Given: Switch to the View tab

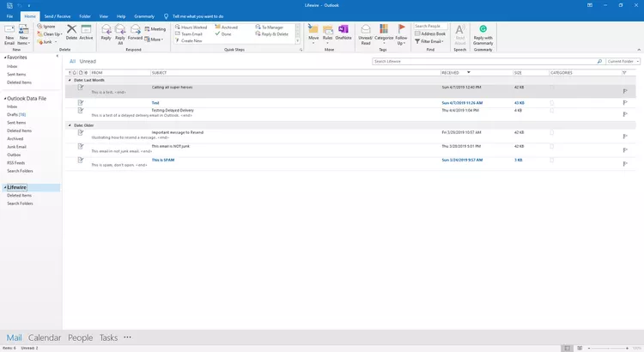Looking at the screenshot, I should [104, 16].
